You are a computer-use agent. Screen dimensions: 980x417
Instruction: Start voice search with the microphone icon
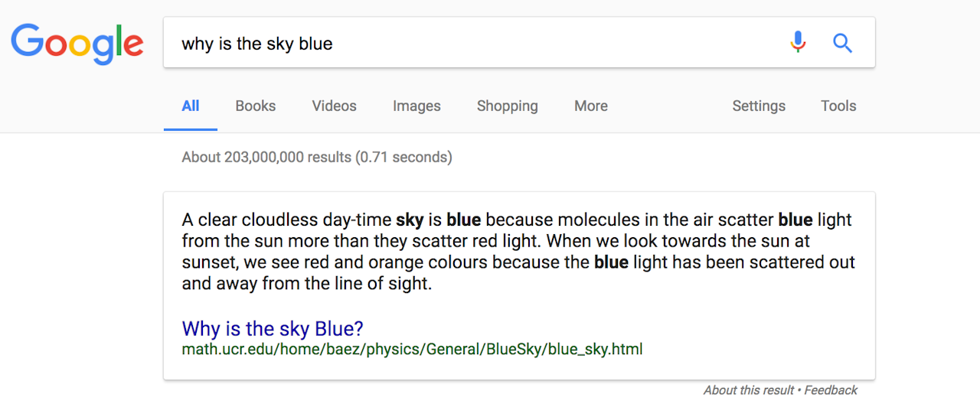coord(798,43)
